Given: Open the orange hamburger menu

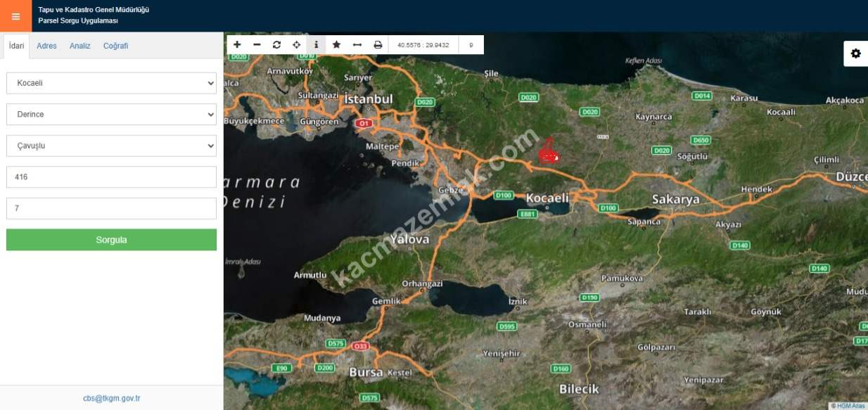Looking at the screenshot, I should (15, 16).
